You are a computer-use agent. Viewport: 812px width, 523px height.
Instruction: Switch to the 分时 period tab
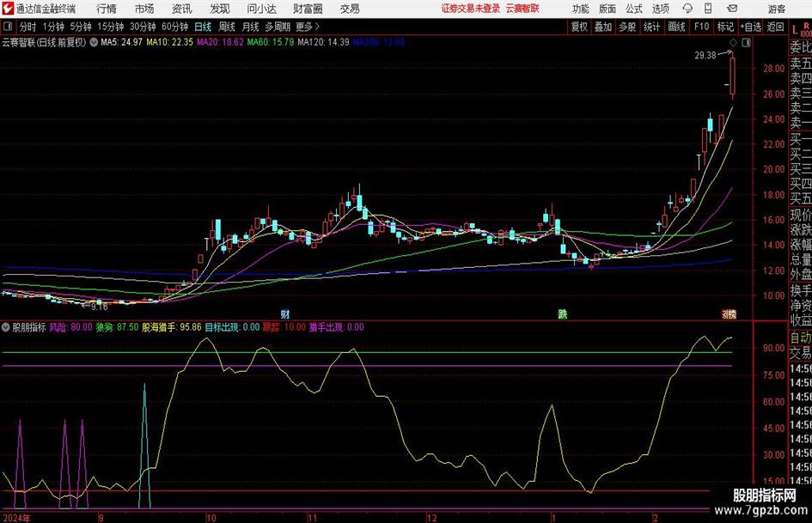[x=27, y=27]
